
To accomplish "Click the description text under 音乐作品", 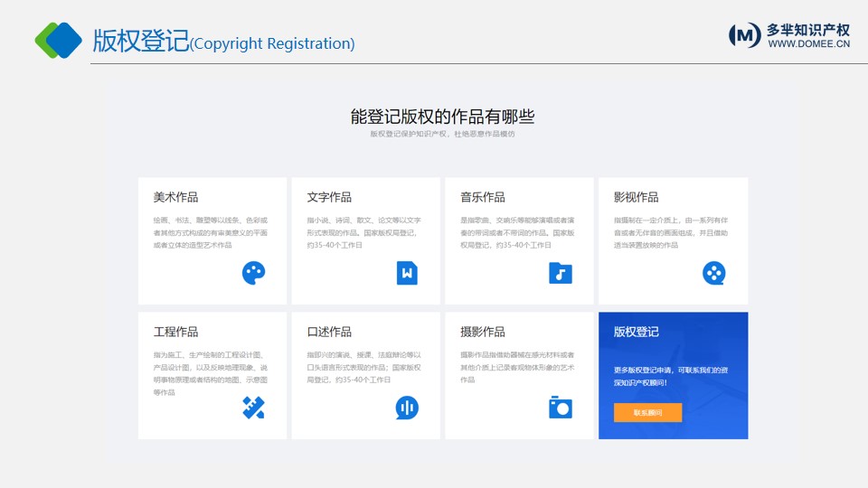I will [517, 232].
